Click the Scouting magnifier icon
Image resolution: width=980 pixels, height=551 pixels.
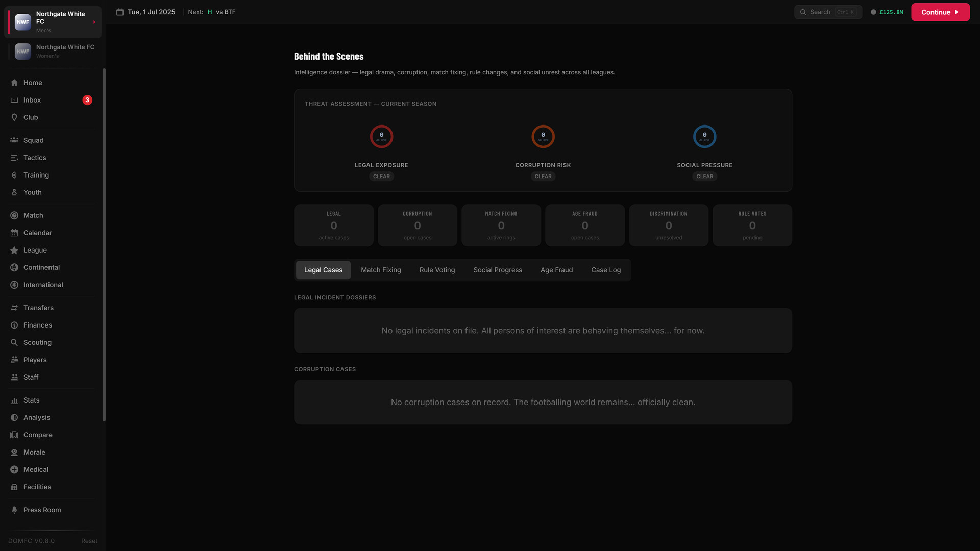(x=14, y=342)
